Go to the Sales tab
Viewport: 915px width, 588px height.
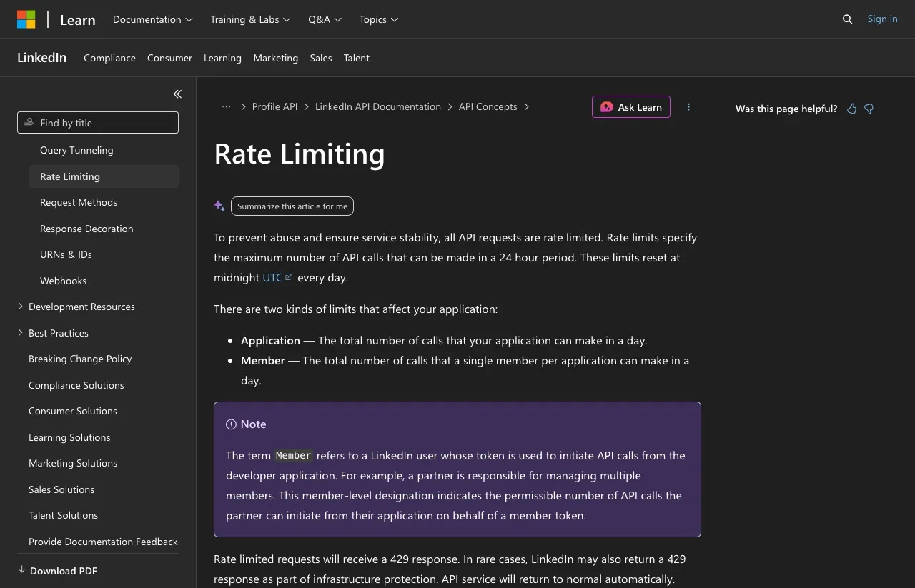click(321, 58)
